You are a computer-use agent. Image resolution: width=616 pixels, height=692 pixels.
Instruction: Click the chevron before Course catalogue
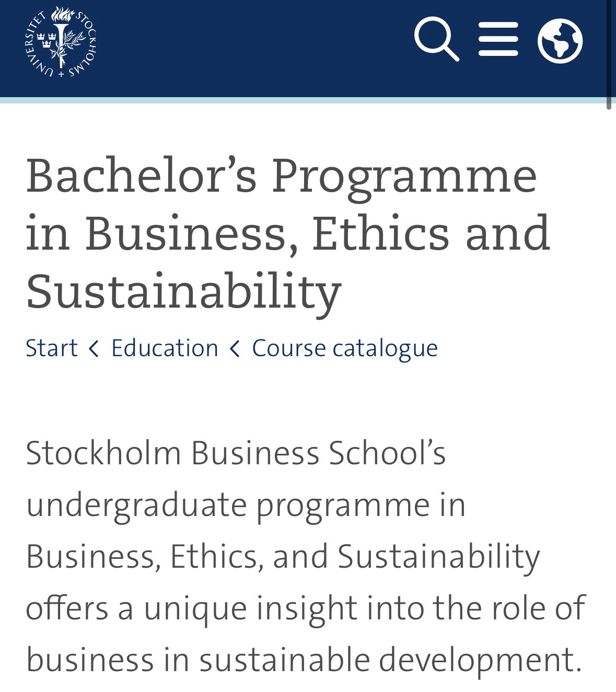pos(235,348)
